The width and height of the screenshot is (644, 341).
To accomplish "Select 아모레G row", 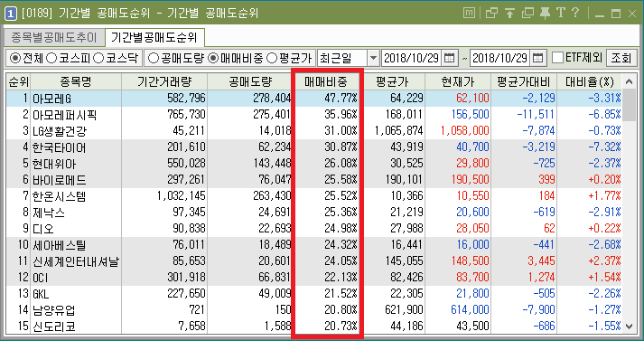I will pyautogui.click(x=314, y=99).
